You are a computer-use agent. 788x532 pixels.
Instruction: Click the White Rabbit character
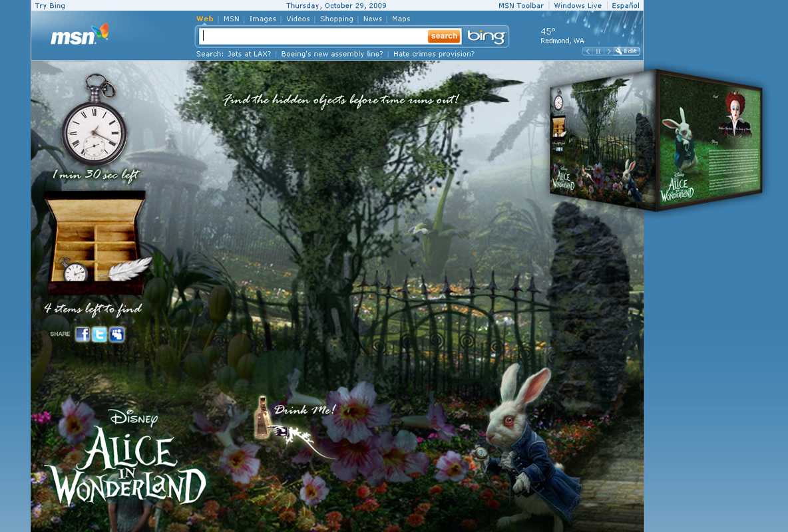[x=528, y=447]
